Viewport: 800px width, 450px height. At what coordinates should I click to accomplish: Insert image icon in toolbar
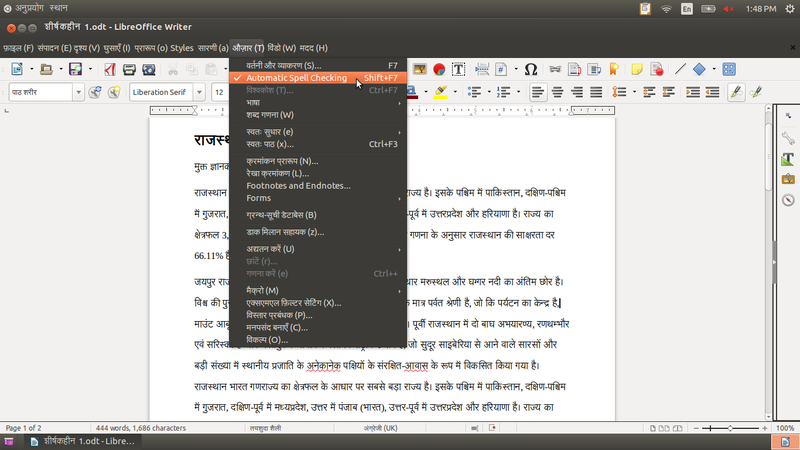click(x=419, y=69)
